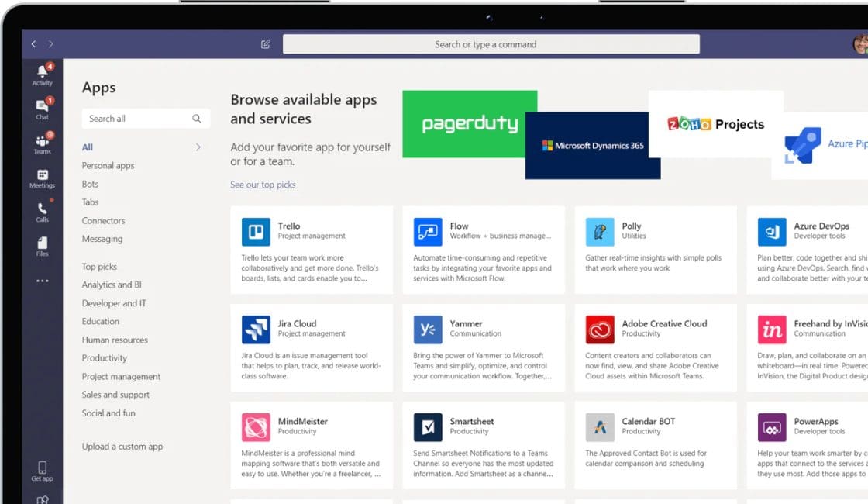Click the compose new chat icon

(x=266, y=44)
